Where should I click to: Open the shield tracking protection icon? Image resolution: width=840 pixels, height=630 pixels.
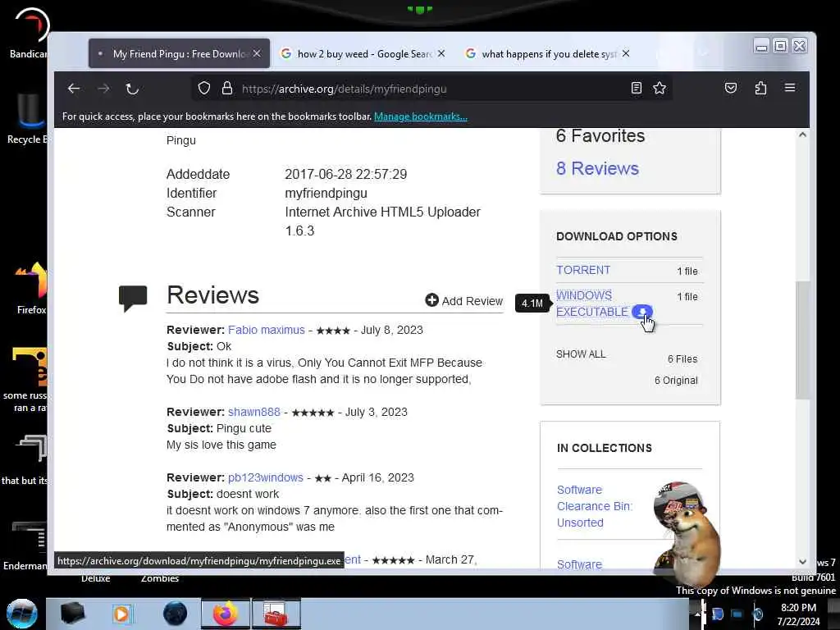click(204, 88)
